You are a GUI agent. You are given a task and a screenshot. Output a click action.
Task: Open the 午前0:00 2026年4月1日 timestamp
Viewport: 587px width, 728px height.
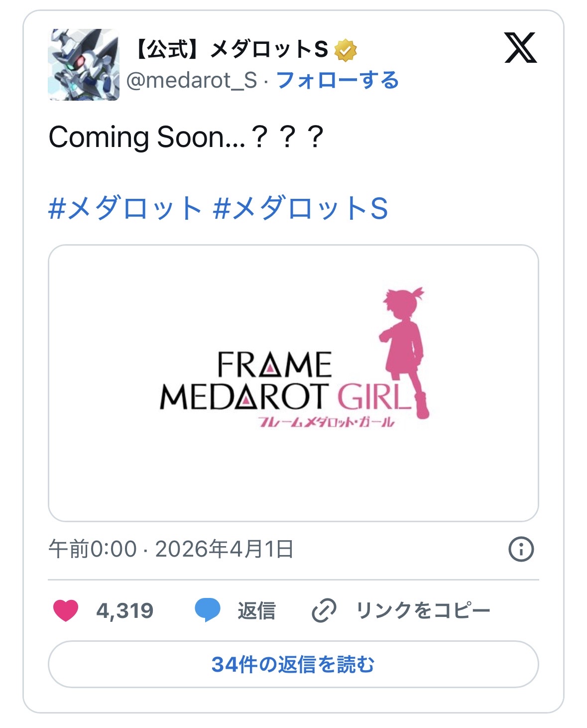(x=171, y=549)
